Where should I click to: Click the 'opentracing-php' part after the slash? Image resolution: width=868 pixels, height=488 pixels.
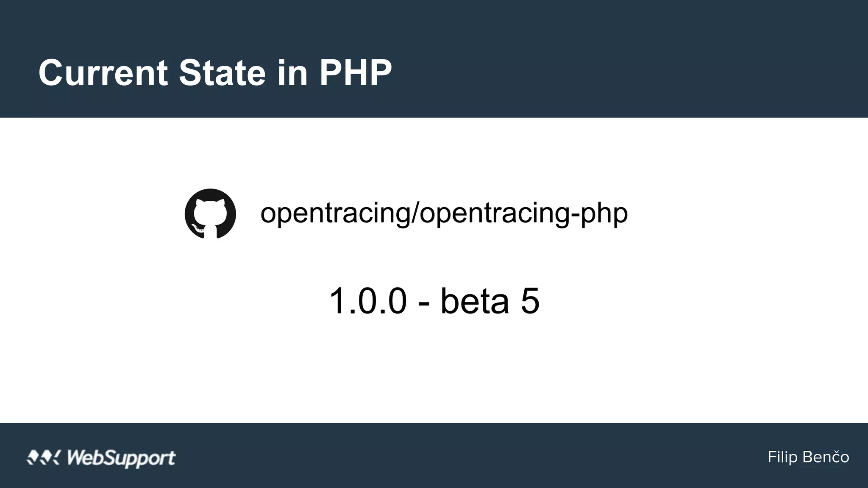click(x=523, y=213)
